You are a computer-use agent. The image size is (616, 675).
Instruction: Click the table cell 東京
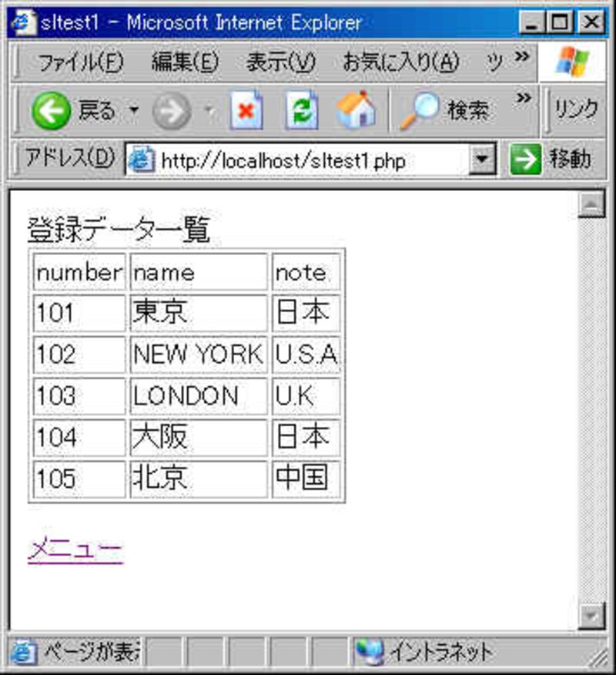(199, 313)
